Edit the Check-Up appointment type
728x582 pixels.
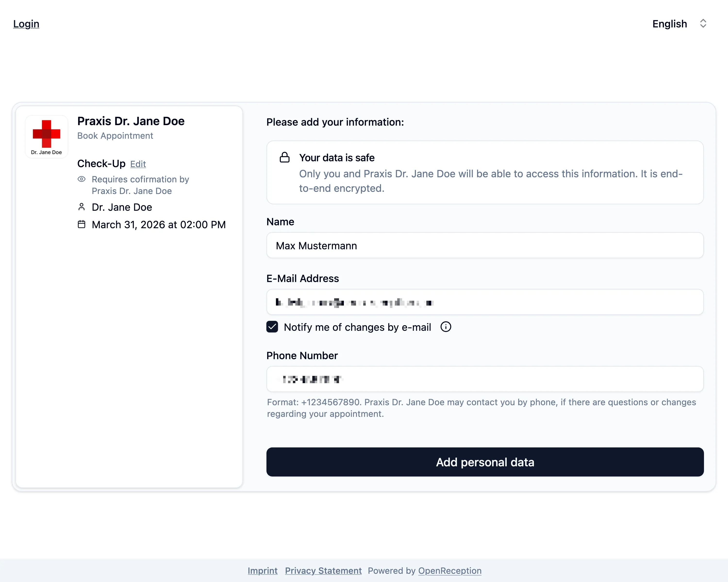point(138,164)
